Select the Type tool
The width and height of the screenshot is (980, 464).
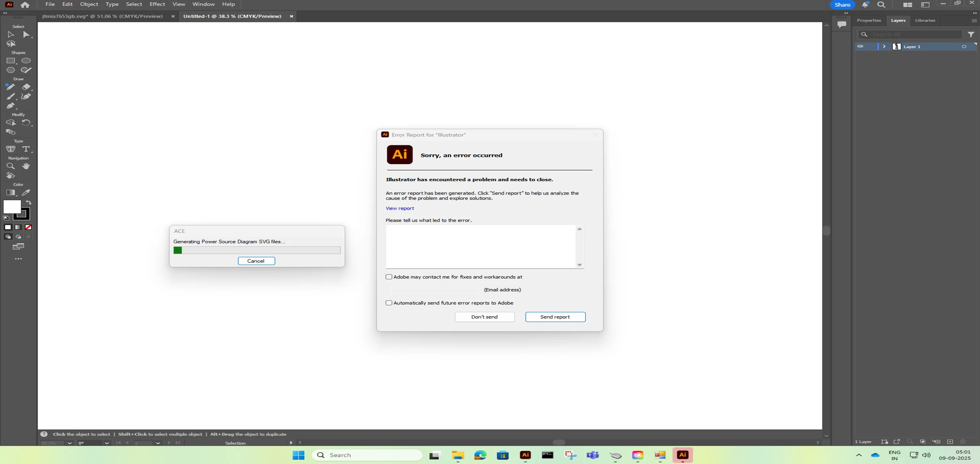tap(26, 149)
